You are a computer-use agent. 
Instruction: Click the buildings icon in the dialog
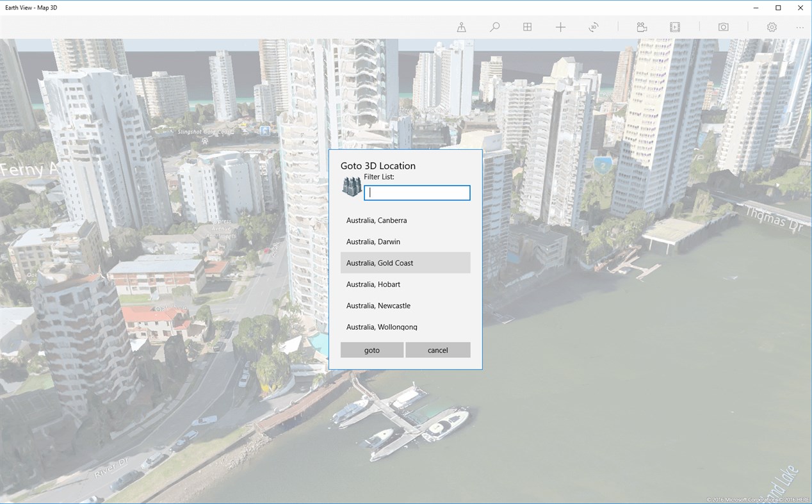coord(351,188)
